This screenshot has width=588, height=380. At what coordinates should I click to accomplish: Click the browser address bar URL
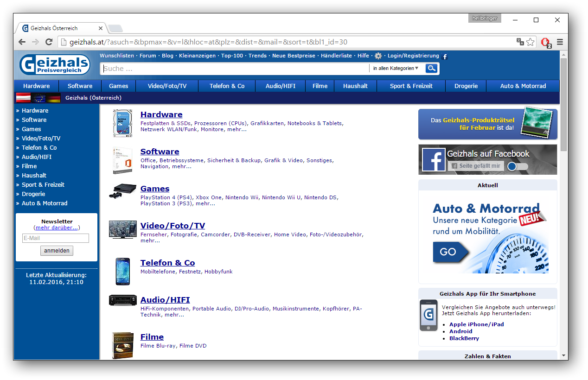209,42
